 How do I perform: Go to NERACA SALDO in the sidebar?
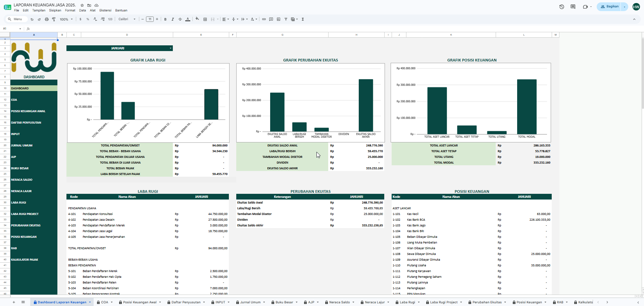pos(22,180)
